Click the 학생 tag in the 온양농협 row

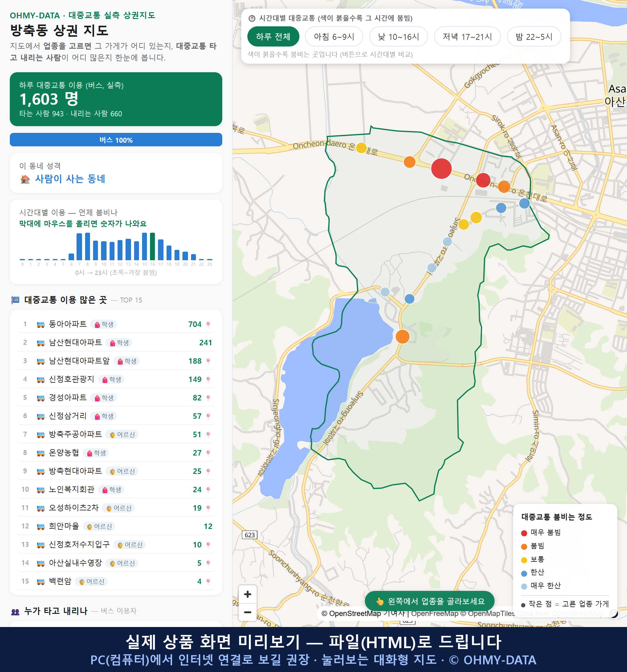(96, 453)
